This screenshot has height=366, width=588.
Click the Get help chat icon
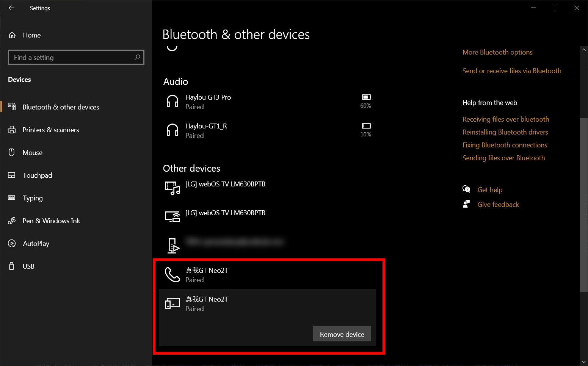466,189
